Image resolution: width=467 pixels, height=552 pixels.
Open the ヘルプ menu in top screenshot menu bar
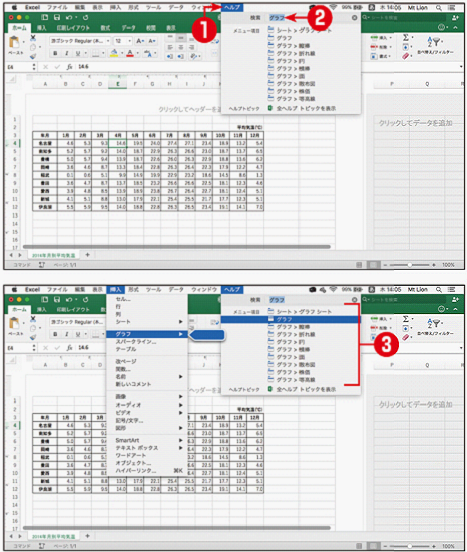[232, 7]
